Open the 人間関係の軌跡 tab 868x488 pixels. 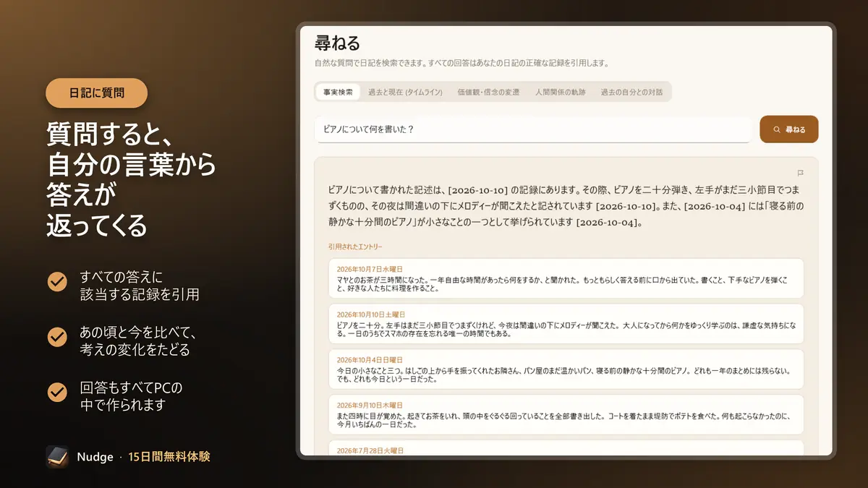(x=561, y=92)
